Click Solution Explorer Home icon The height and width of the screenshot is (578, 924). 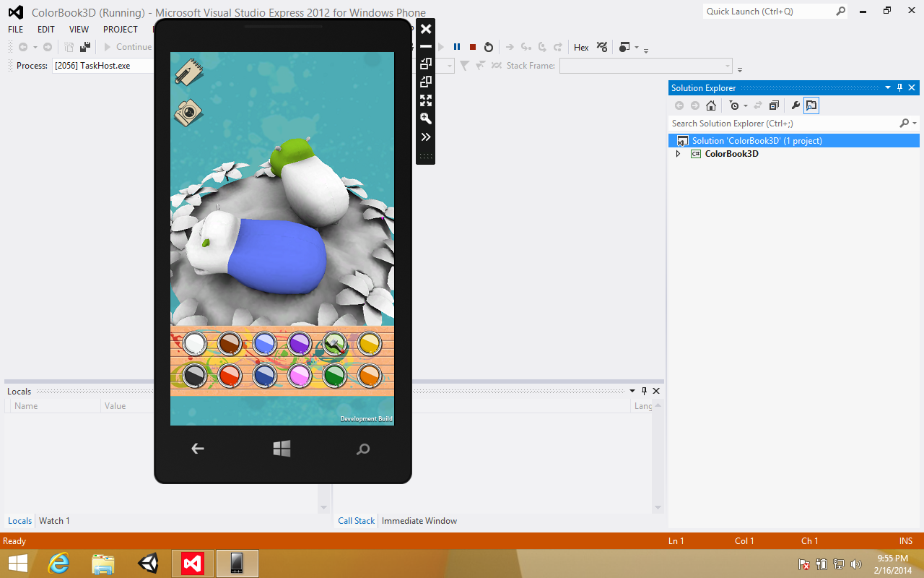[x=711, y=105]
